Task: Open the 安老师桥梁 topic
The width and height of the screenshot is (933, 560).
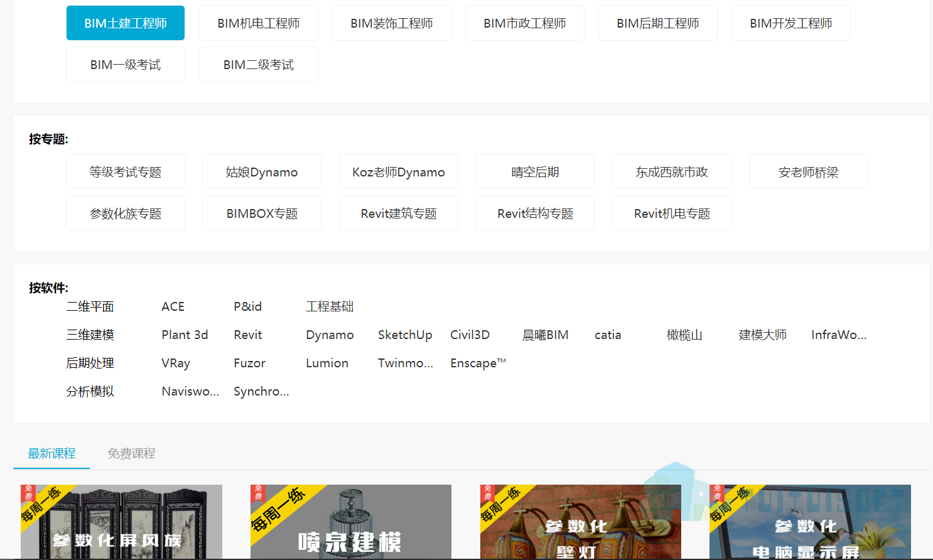Action: 809,171
